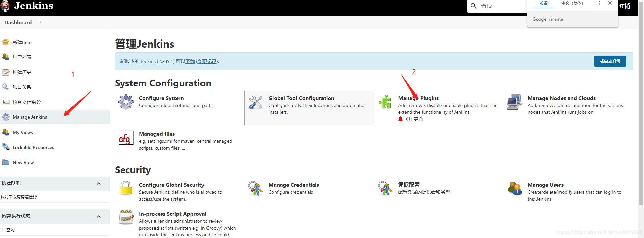Click the 或自动升级 button

pos(610,61)
